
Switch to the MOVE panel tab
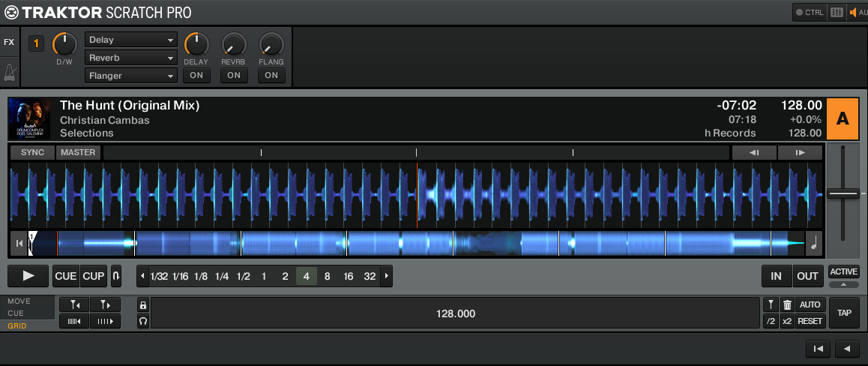pos(19,301)
